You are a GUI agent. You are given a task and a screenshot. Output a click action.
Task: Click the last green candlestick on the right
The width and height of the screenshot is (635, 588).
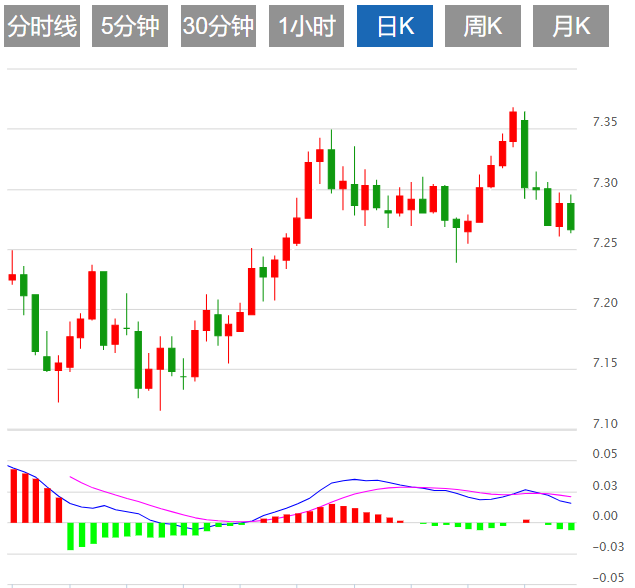[571, 216]
